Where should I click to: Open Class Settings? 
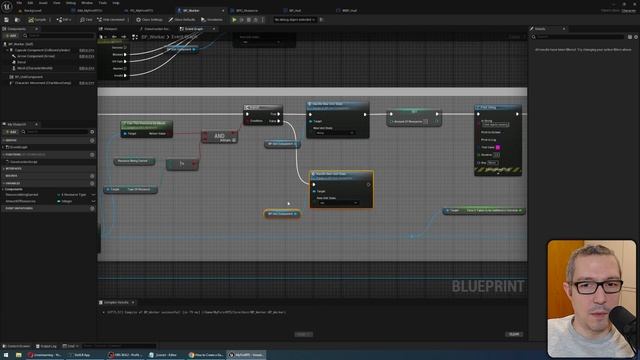click(x=149, y=20)
